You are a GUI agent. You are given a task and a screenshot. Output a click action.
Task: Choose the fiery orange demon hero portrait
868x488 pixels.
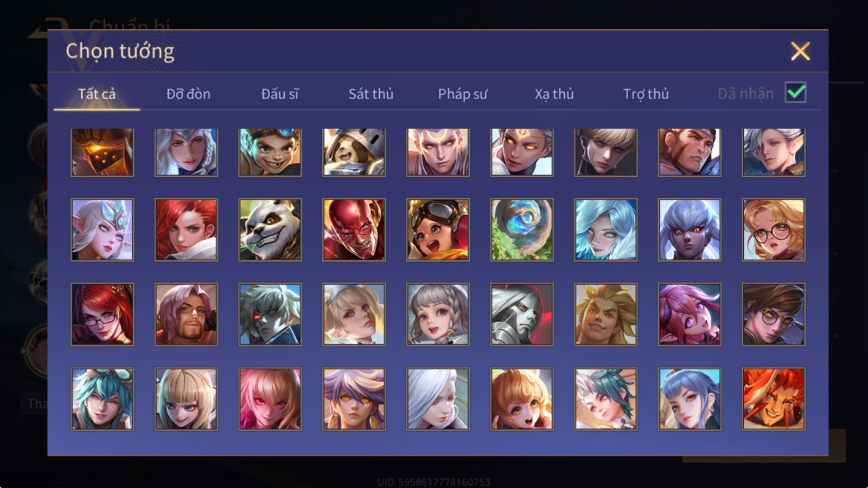(774, 399)
